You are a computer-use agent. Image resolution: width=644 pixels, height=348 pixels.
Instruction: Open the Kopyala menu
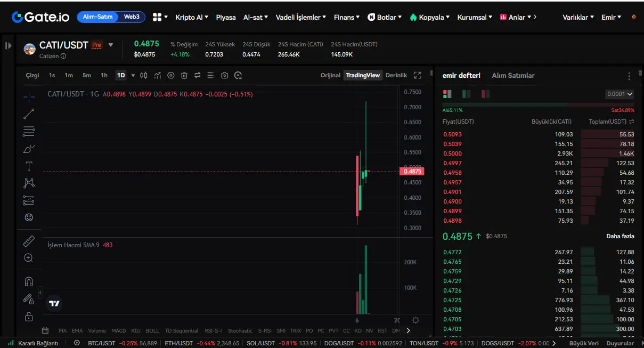[430, 17]
